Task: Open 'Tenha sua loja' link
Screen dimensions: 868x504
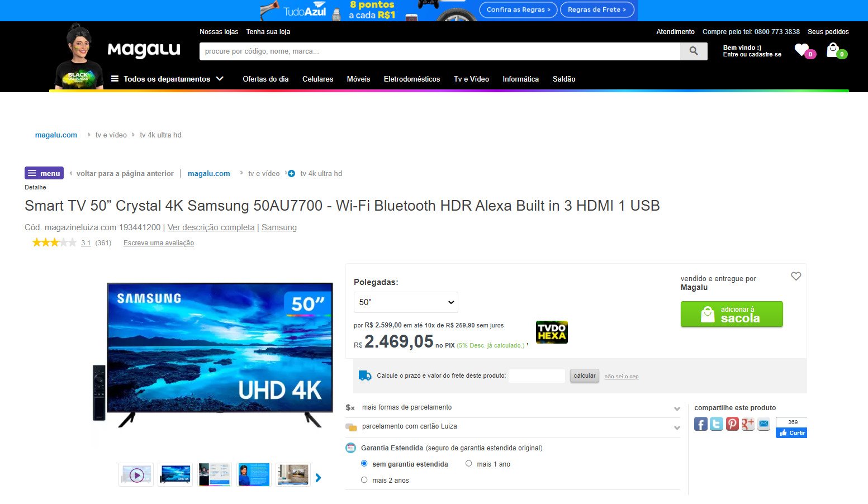Action: point(268,32)
